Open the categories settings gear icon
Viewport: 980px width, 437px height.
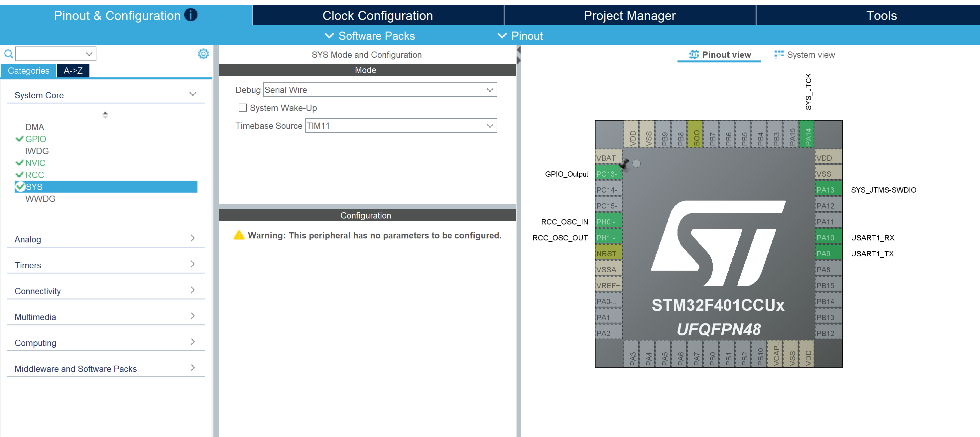[203, 54]
